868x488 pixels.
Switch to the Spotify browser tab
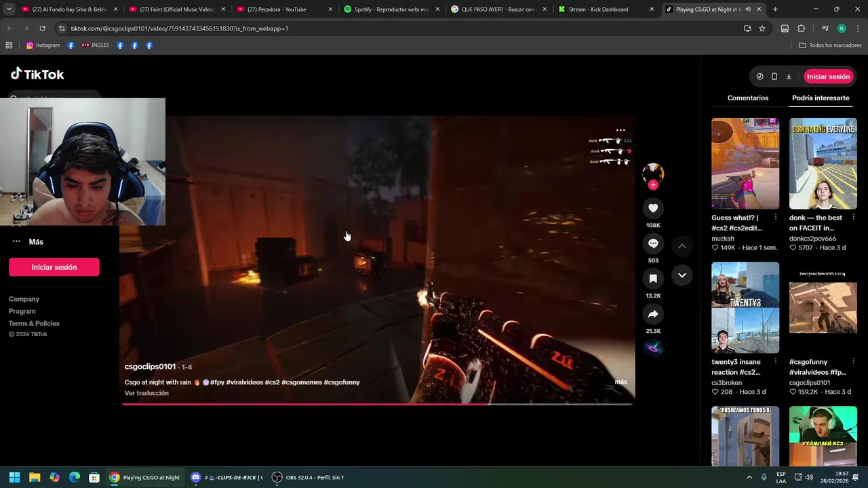[x=392, y=9]
